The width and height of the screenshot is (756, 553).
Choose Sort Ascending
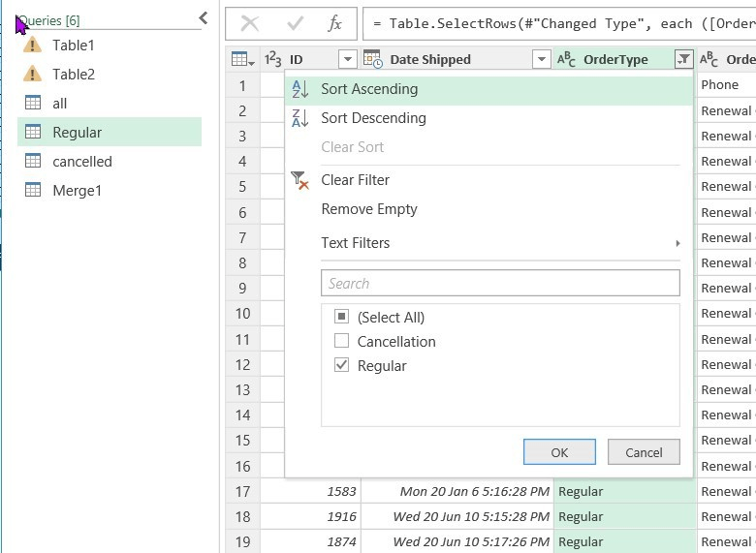tap(488, 89)
